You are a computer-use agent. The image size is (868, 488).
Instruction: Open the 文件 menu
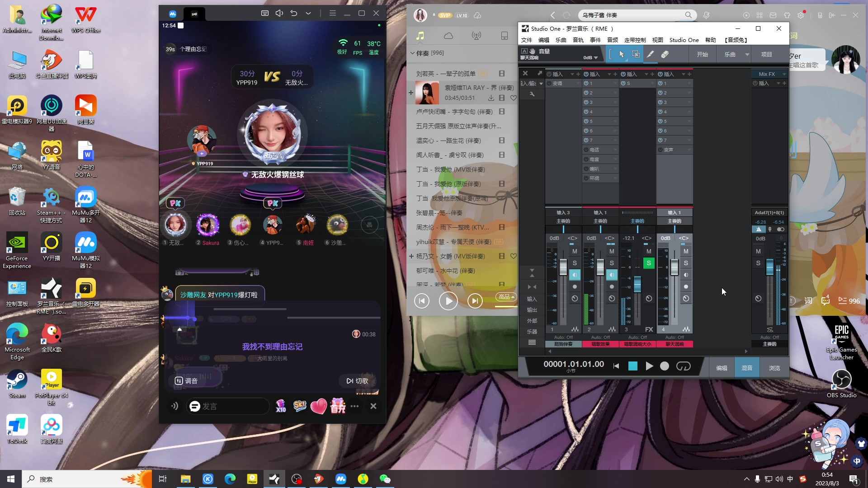[527, 40]
